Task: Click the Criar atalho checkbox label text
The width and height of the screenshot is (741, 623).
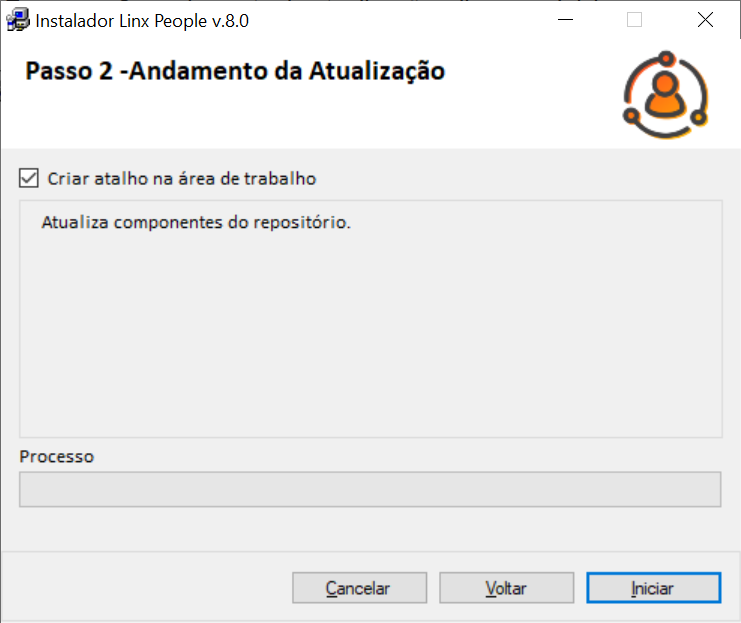Action: coord(181,179)
